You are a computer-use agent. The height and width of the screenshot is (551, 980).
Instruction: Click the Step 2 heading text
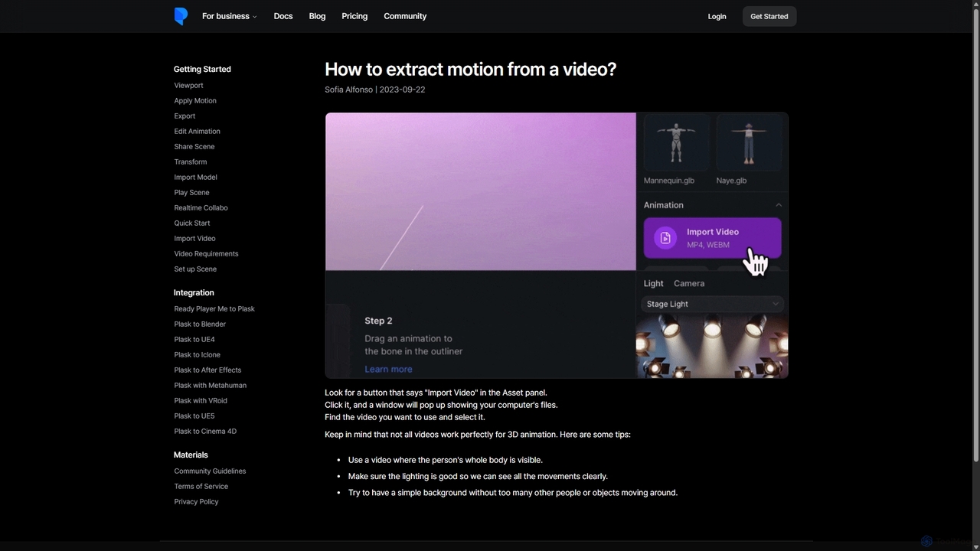tap(378, 321)
